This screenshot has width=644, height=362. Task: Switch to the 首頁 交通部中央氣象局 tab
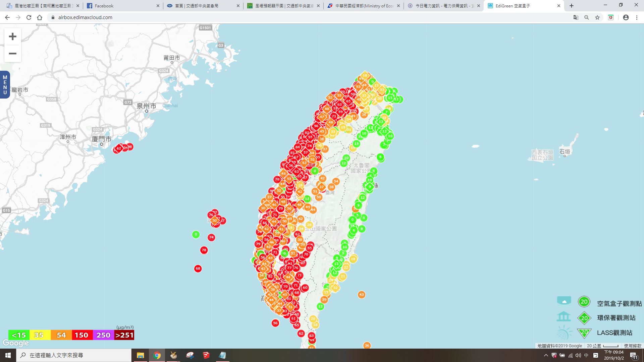point(204,6)
